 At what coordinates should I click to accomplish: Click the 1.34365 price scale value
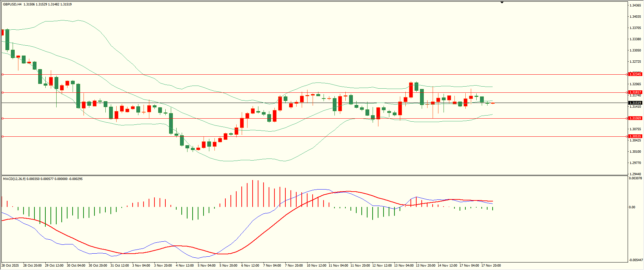point(635,5)
